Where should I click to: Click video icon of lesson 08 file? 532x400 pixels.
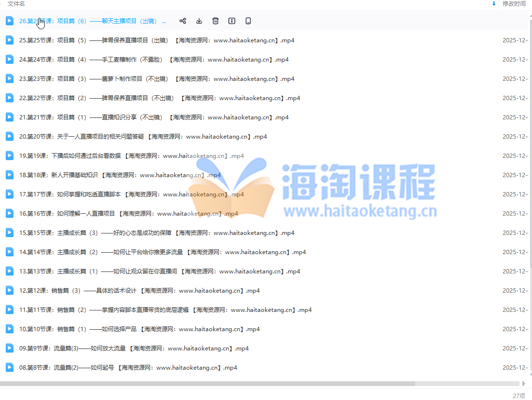coord(10,367)
